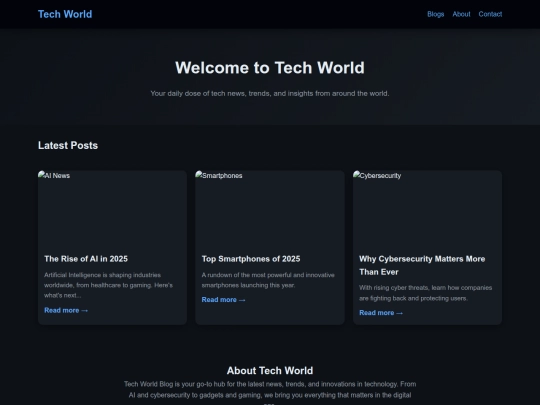The width and height of the screenshot is (540, 405).
Task: Click the 'Artificial Intelligence is shaping industries' excerpt
Action: (108, 285)
